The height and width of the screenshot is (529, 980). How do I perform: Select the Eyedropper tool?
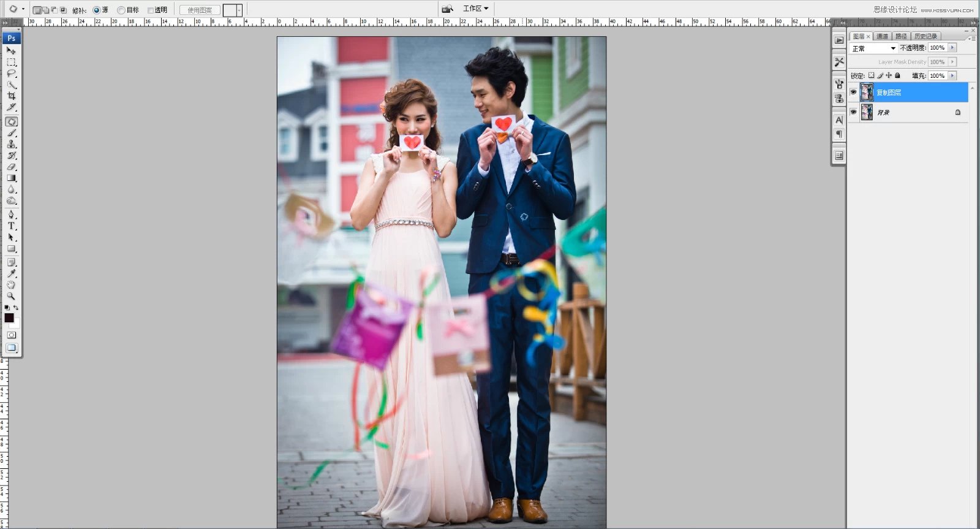click(11, 273)
